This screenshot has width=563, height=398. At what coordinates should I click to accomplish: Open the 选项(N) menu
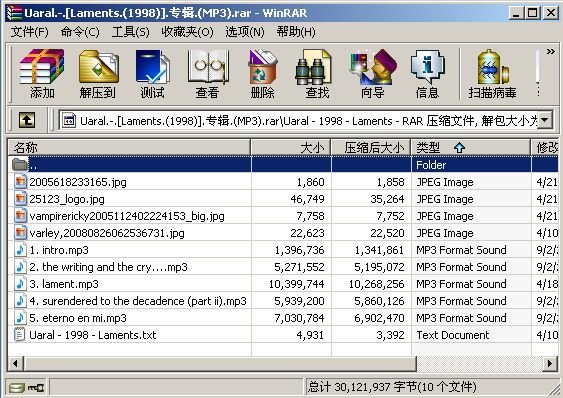tap(245, 32)
